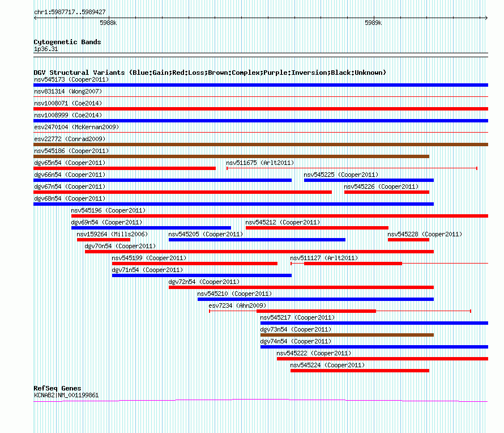This screenshot has height=433, width=504.
Task: Click the right arrow on the ruler
Action: pos(486,18)
